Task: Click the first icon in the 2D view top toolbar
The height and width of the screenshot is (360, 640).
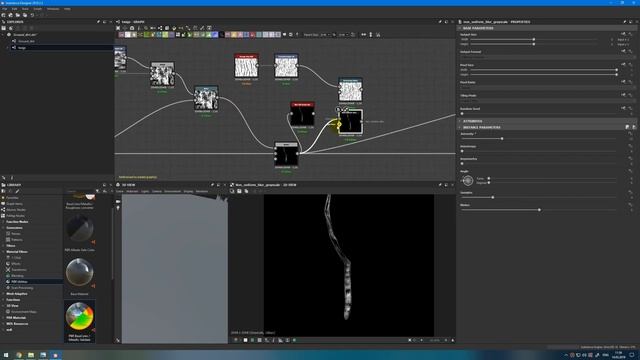Action: tap(232, 191)
